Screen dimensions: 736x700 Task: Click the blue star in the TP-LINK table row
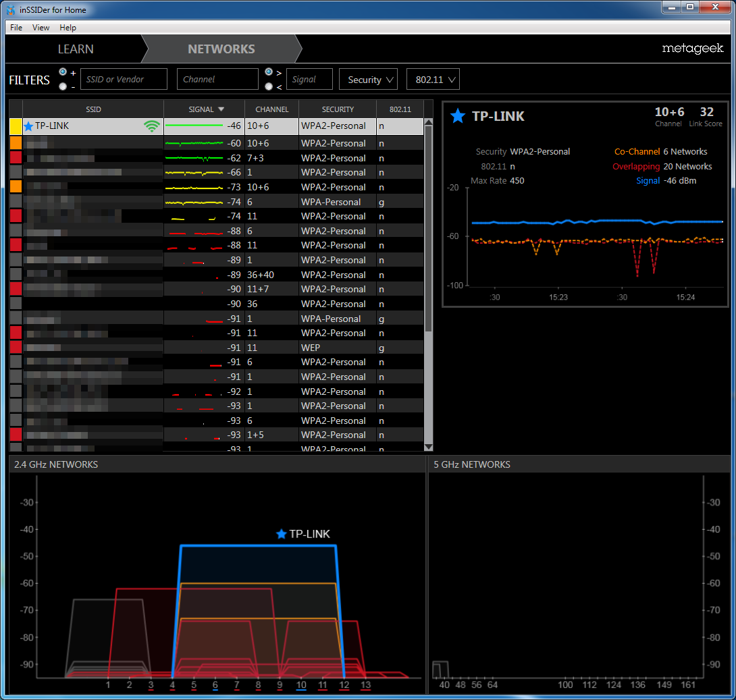click(x=28, y=126)
